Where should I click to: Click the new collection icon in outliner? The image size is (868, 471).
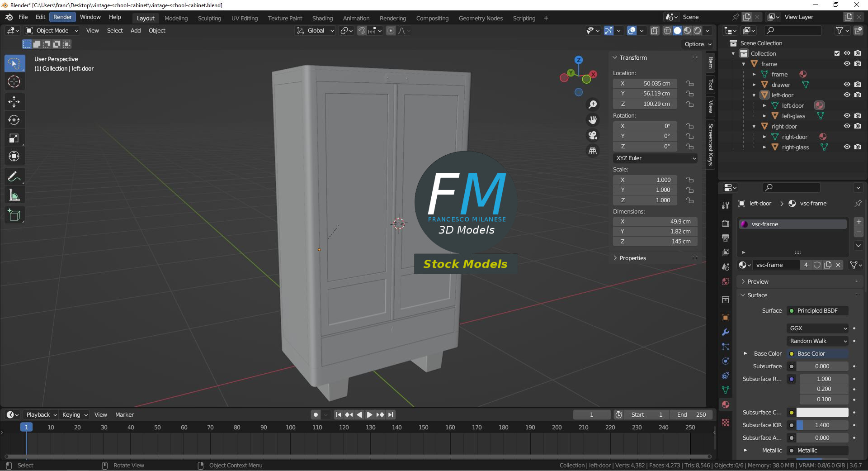pyautogui.click(x=858, y=31)
